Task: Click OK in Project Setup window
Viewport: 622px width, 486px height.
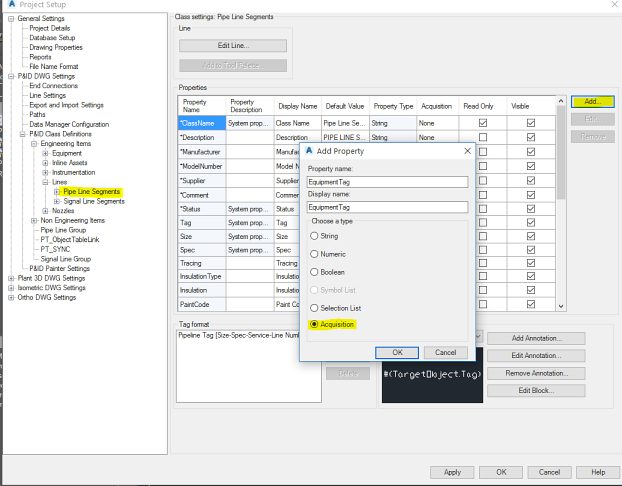Action: pyautogui.click(x=501, y=473)
